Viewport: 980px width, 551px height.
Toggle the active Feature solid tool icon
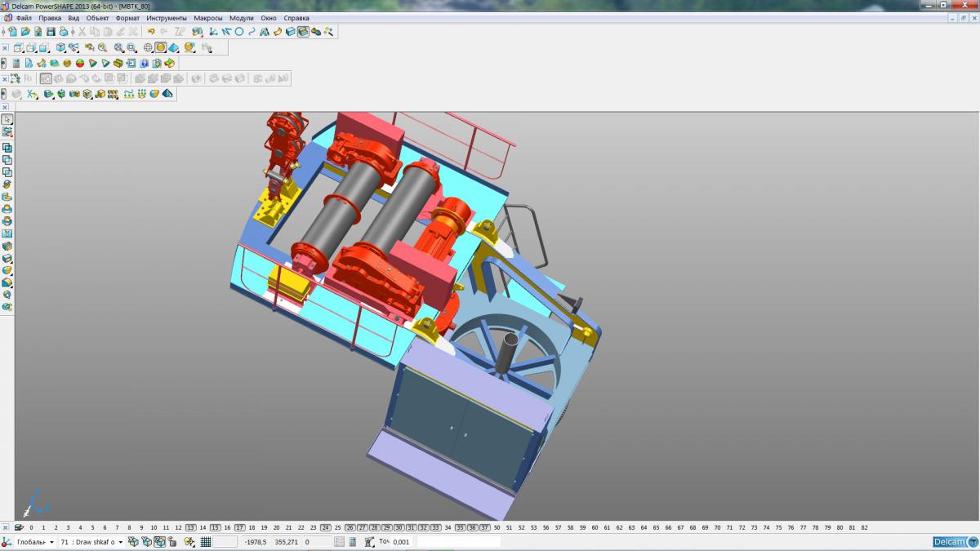(303, 32)
